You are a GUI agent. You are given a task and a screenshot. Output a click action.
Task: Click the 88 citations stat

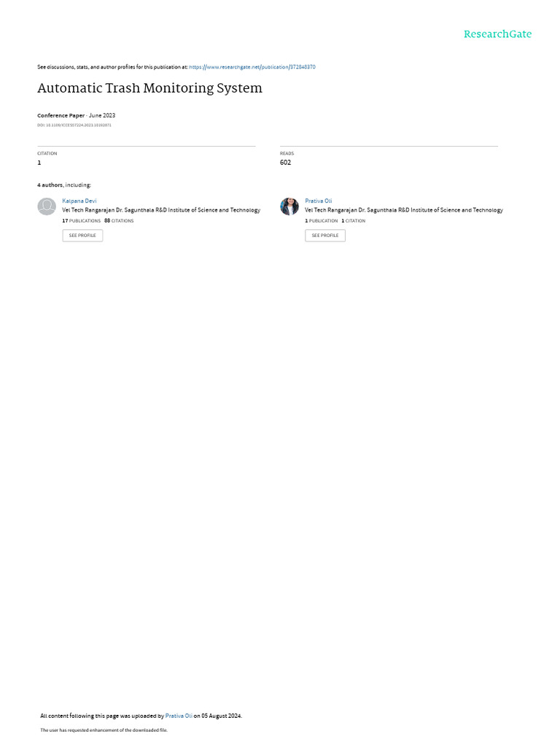119,220
